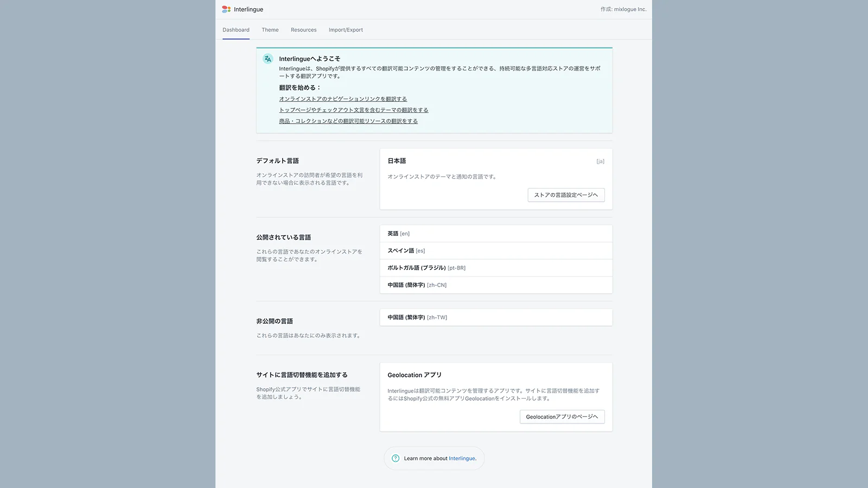Select the 英語 [en] language row
868x488 pixels.
tap(496, 234)
